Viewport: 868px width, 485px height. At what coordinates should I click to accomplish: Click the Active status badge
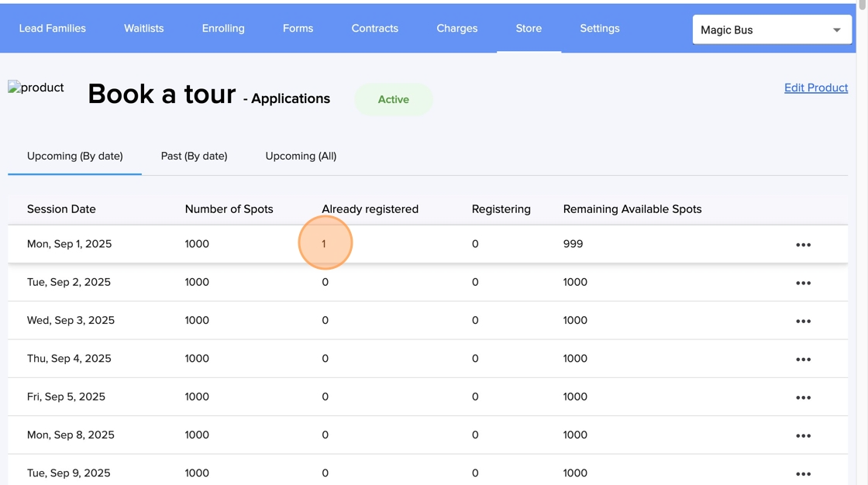(394, 100)
